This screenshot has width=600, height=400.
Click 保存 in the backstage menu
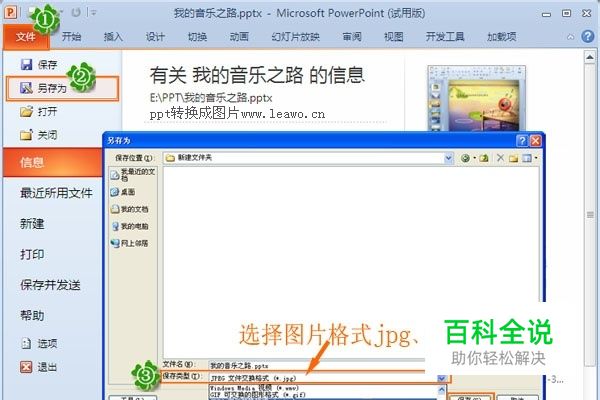(39, 64)
